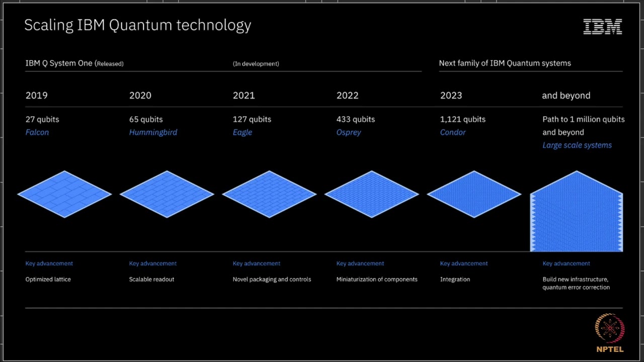Click the 'Large scale systems' label
This screenshot has width=644, height=362.
click(577, 145)
